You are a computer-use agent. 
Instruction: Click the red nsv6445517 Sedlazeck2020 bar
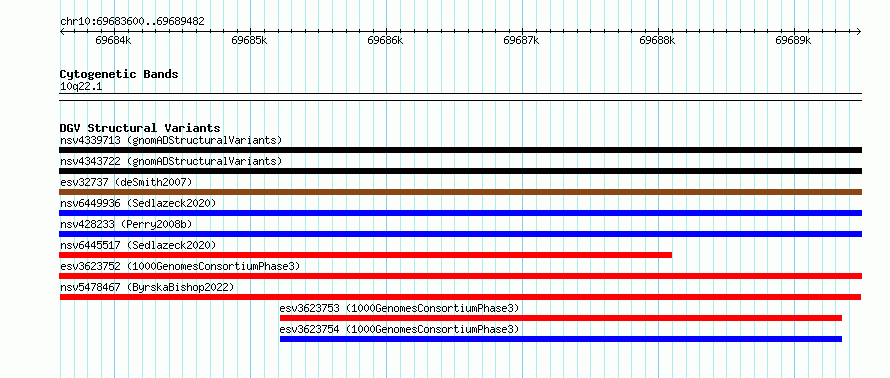[x=366, y=255]
